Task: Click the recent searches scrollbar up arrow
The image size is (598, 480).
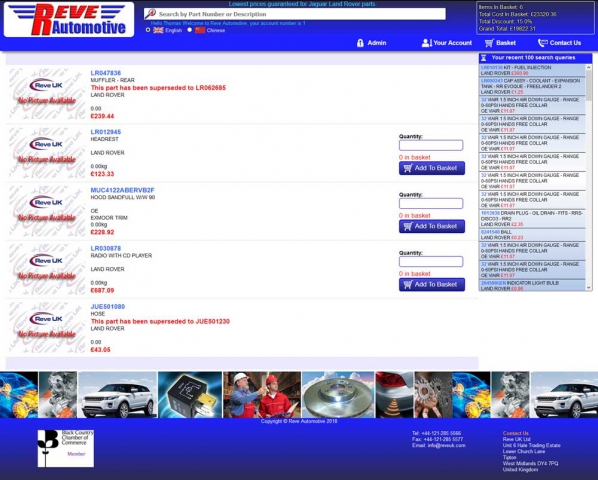Action: pos(588,67)
